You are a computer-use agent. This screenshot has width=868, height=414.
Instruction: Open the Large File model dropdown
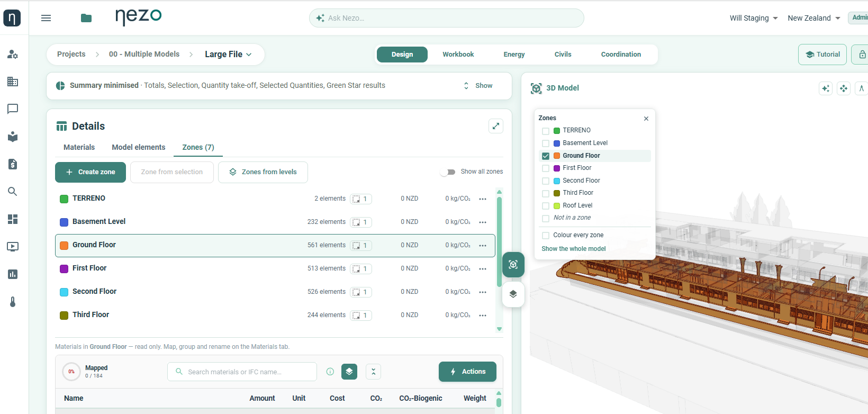228,55
